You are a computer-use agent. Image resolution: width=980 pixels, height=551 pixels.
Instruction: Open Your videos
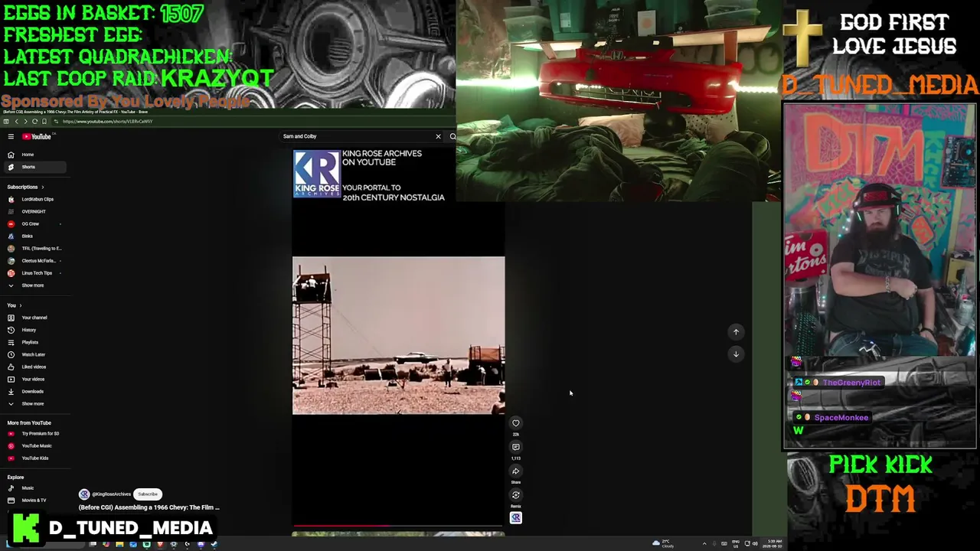click(x=35, y=379)
